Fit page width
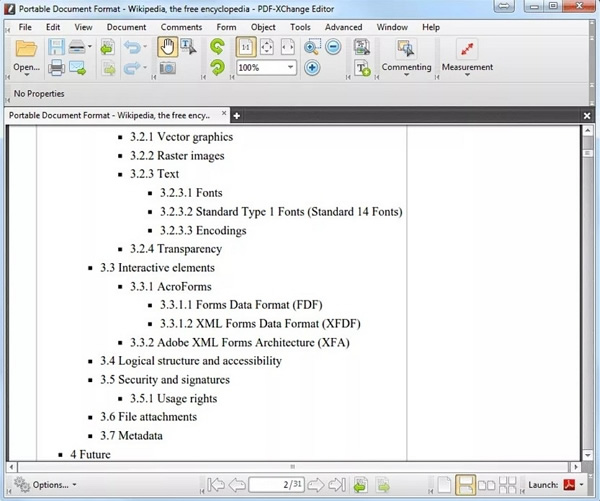600x501 pixels. [288, 47]
